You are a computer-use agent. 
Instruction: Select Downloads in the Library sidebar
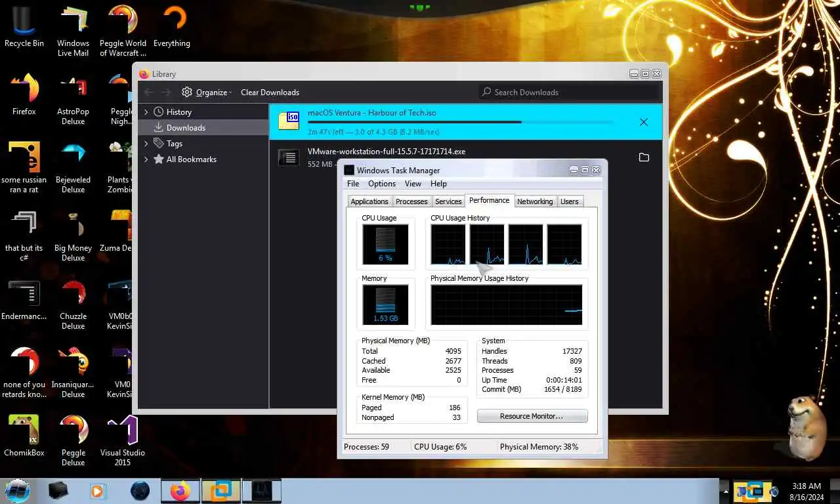[x=203, y=128]
